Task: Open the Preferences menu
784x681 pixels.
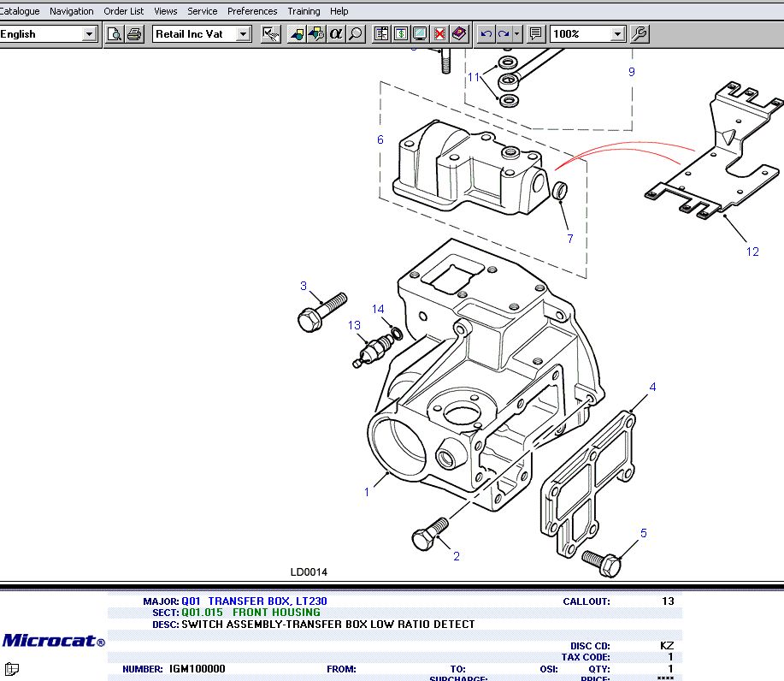Action: tap(252, 11)
